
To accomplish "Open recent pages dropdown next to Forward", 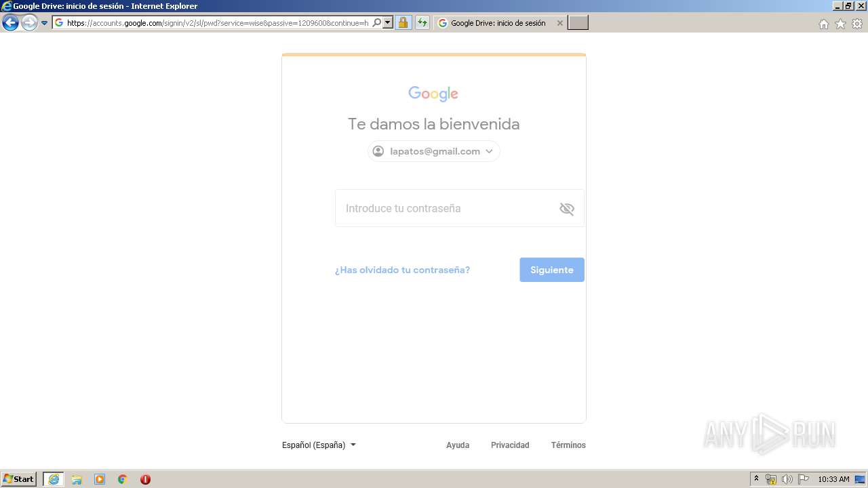I will point(45,23).
